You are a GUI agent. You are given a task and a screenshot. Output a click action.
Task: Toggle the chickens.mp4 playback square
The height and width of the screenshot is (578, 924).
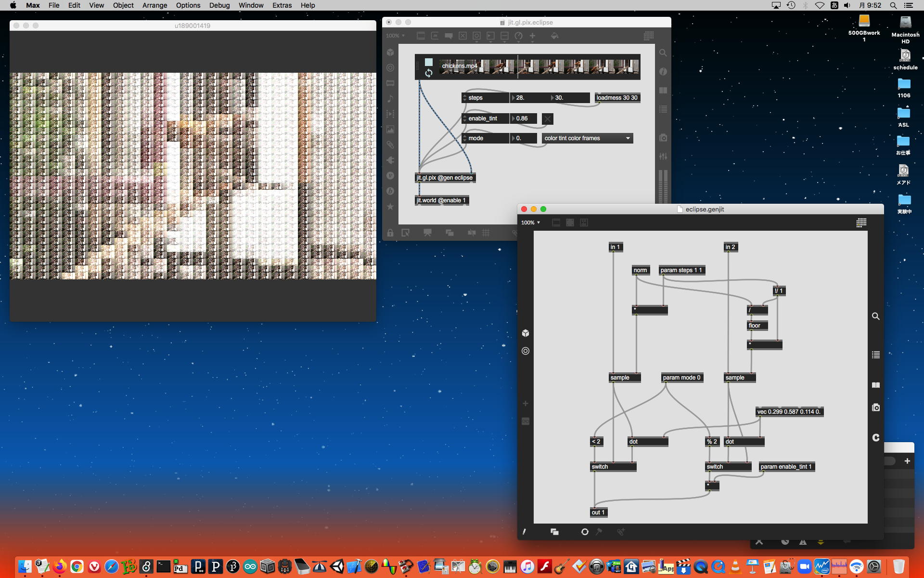(x=429, y=62)
